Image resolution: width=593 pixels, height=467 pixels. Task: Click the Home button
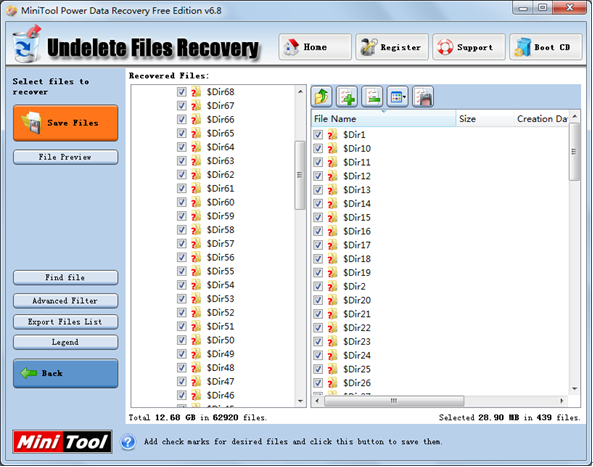click(315, 47)
